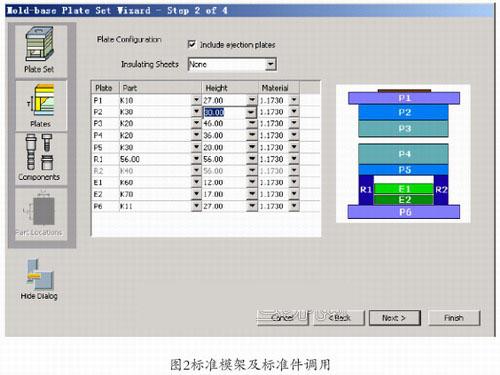
Task: Click the P2 height field showing 30.00
Action: tap(225, 112)
